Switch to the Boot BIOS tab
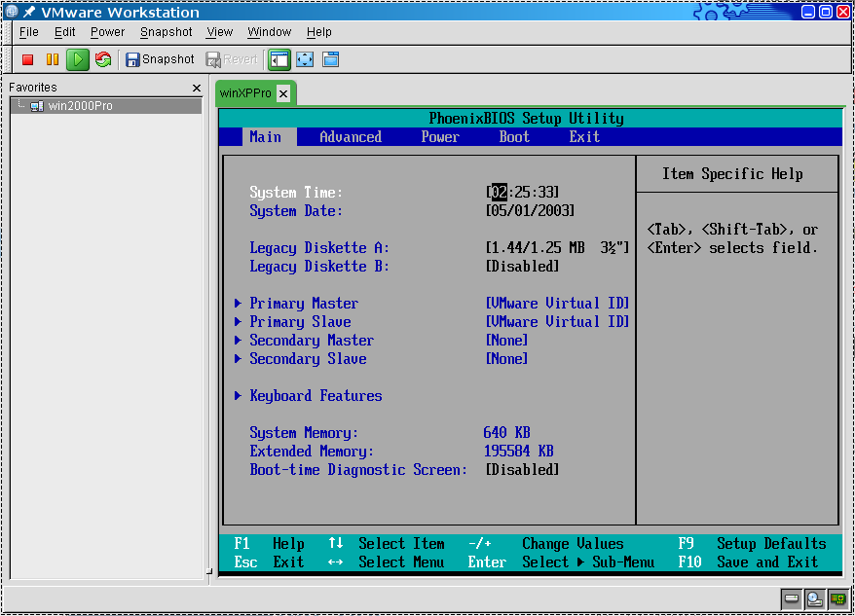Viewport: 855px width, 616px height. pos(514,137)
